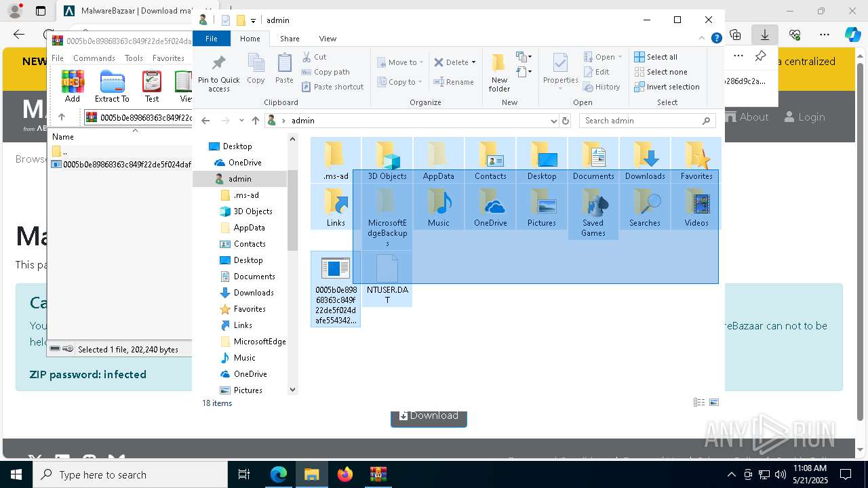Open the File ribbon tab
Screen dimensions: 868x488
[212, 39]
